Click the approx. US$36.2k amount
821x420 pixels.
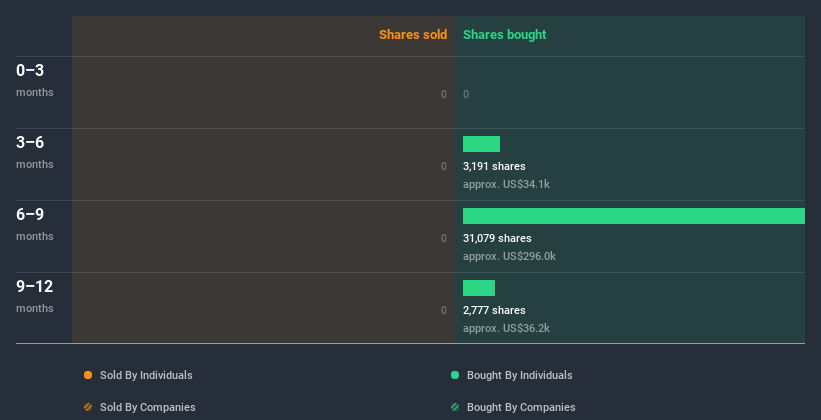click(506, 328)
